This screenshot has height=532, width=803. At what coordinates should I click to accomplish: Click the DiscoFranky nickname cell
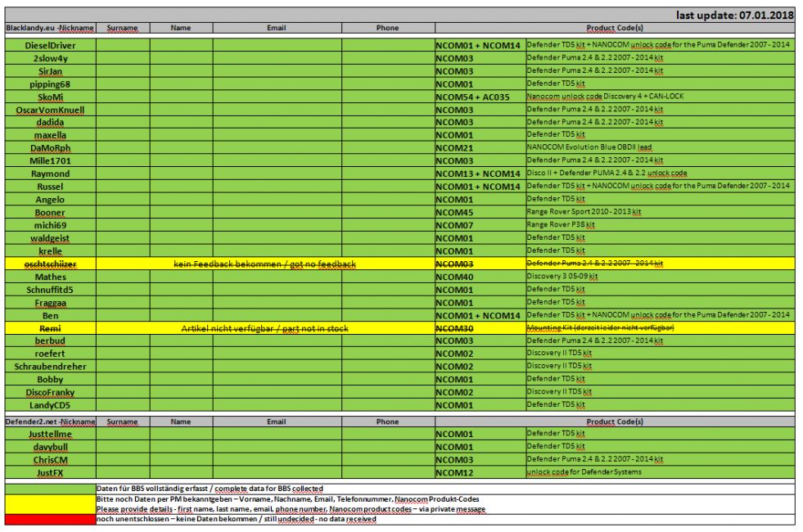[50, 392]
